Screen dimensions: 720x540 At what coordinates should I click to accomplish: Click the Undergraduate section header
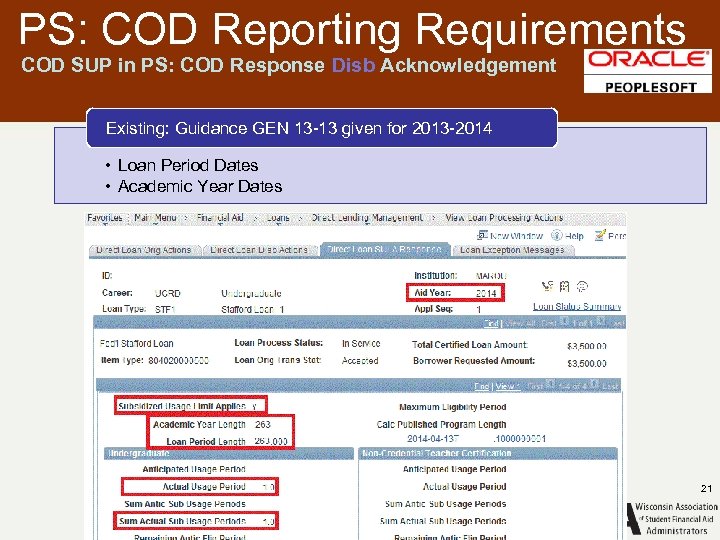pos(229,453)
